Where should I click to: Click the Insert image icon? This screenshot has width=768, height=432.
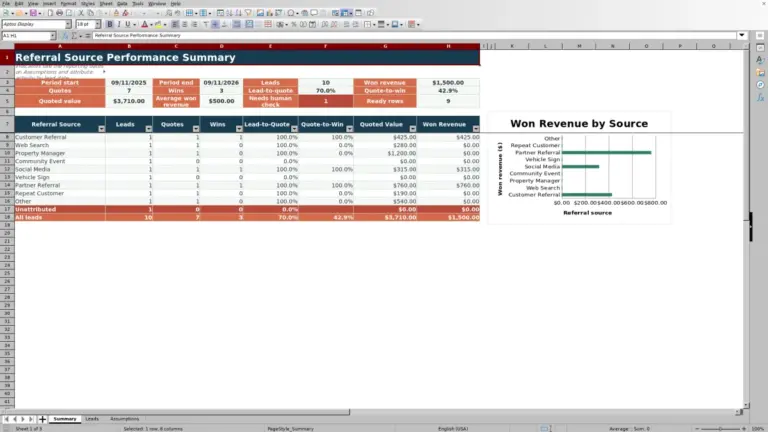coord(260,13)
